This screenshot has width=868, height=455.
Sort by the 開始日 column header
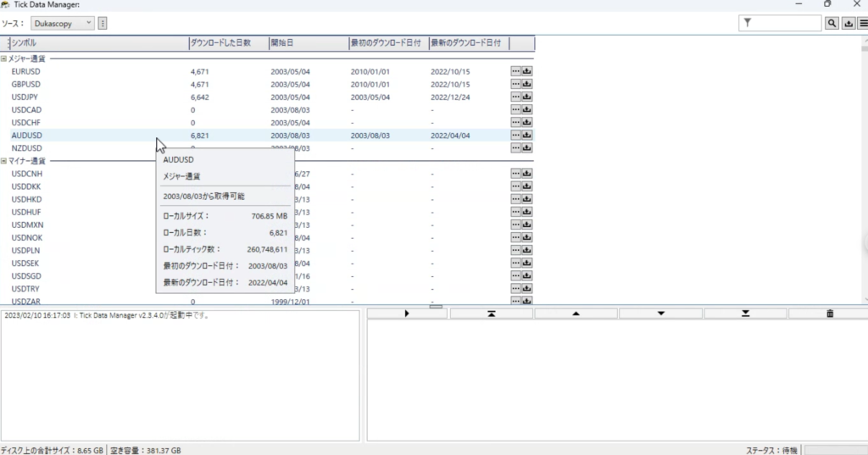point(309,42)
